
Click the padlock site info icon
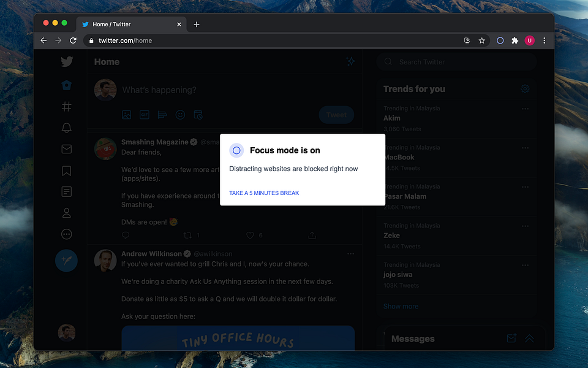pos(91,40)
